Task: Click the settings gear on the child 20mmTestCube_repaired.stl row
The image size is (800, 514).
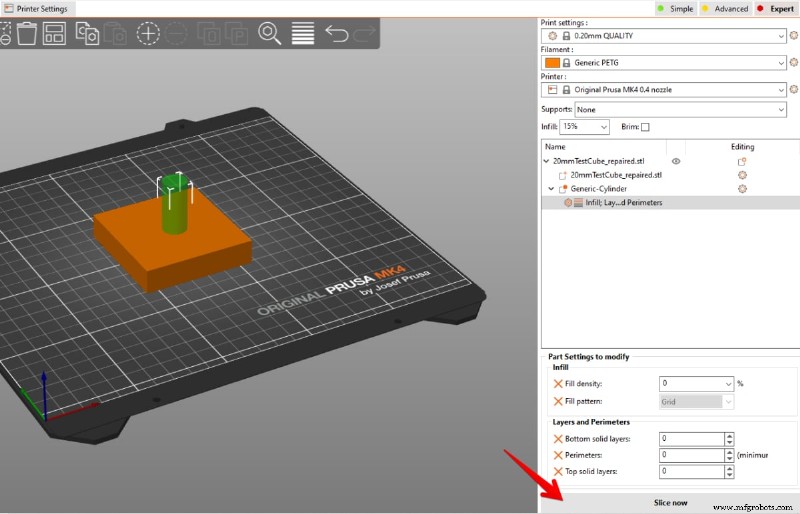Action: coord(742,175)
